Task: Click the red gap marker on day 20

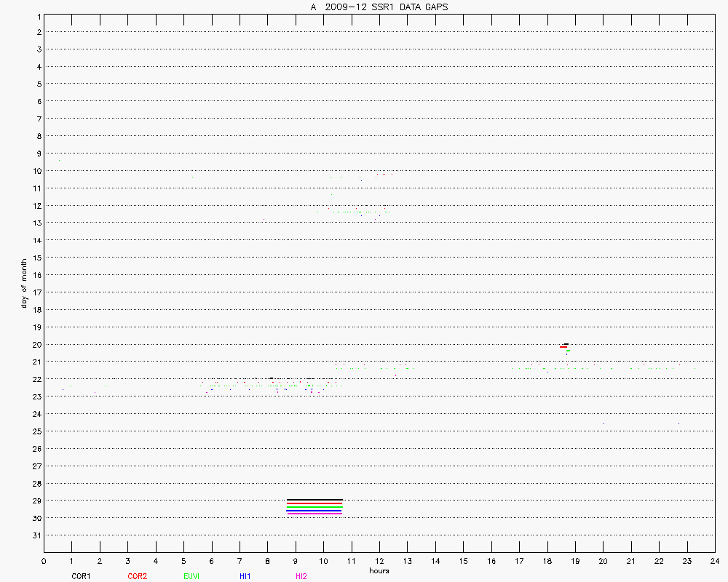Action: 563,347
